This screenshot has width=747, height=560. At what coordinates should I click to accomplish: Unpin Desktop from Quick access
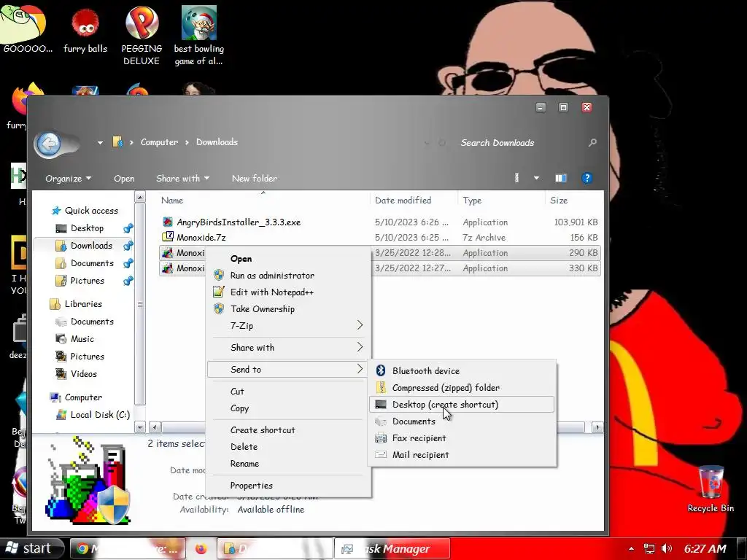click(128, 228)
